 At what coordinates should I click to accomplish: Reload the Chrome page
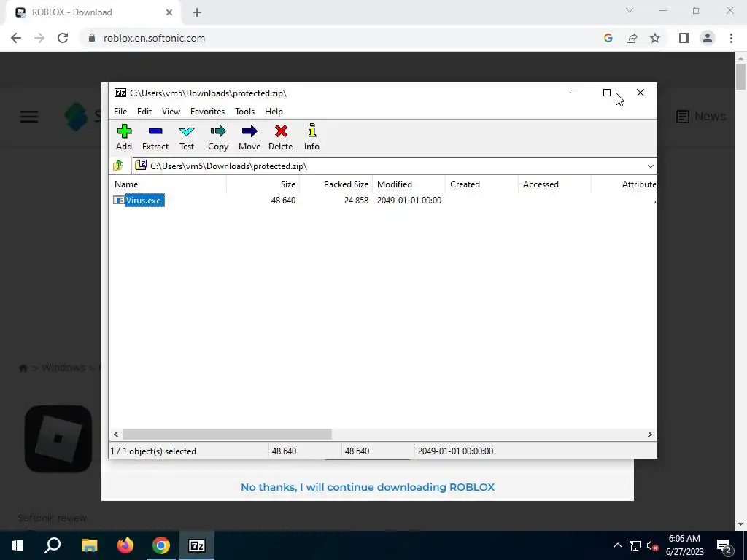pyautogui.click(x=63, y=38)
